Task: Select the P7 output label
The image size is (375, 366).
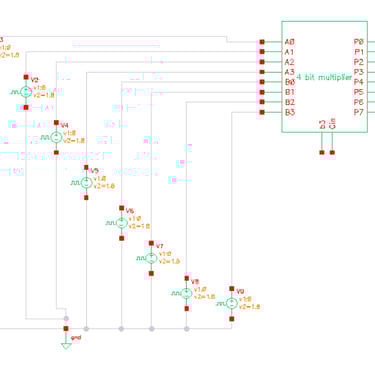Action: point(358,112)
